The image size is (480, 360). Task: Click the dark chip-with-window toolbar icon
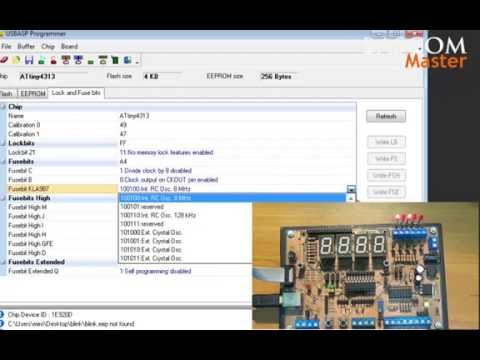pyautogui.click(x=103, y=60)
